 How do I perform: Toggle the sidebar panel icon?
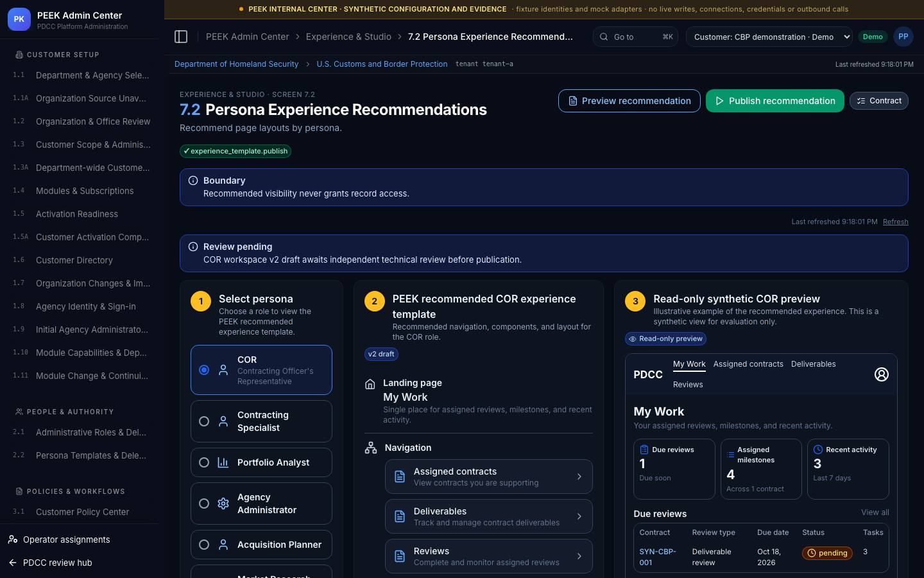coord(181,37)
